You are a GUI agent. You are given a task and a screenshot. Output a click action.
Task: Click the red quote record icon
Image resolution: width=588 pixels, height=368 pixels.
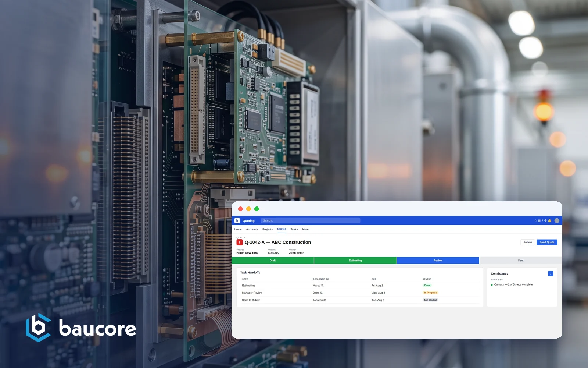point(239,242)
